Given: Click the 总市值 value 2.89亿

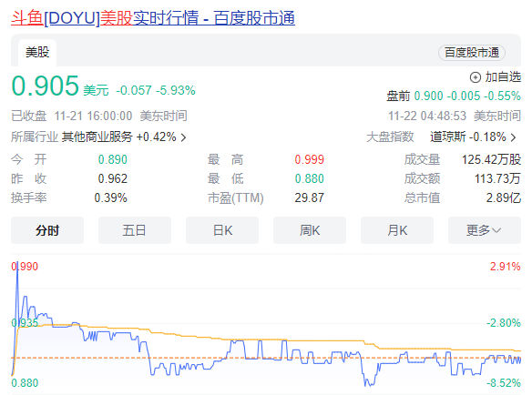Looking at the screenshot, I should click(504, 197).
